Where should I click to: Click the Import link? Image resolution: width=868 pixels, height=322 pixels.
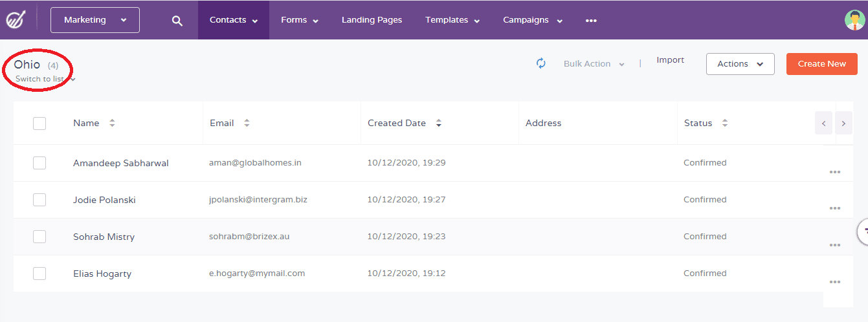pyautogui.click(x=670, y=60)
